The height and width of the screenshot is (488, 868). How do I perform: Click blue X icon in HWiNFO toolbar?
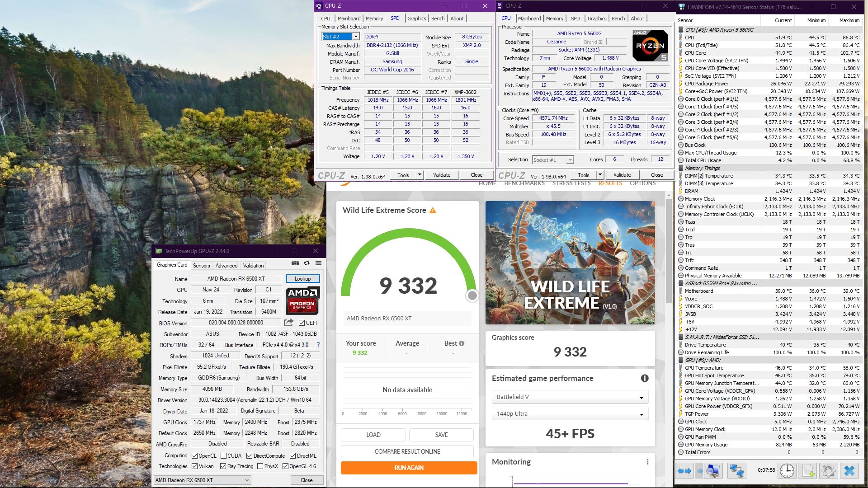(849, 471)
